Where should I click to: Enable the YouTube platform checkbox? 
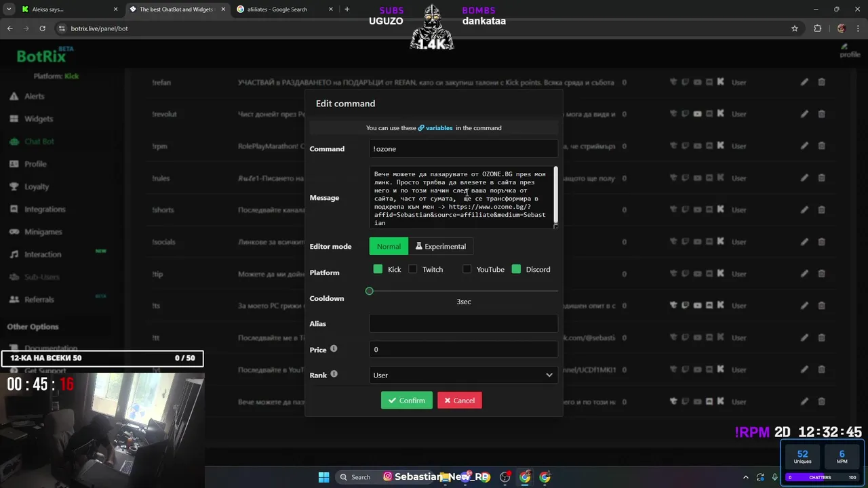tap(467, 269)
